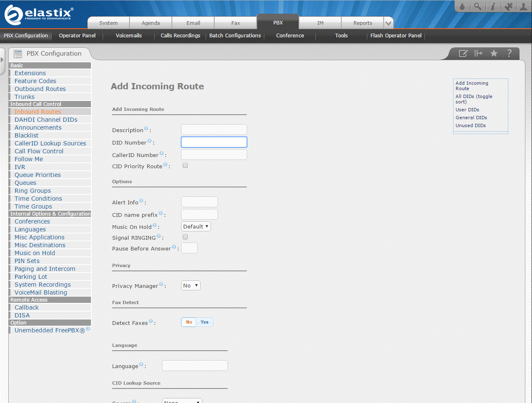Open Operator Panel submenu
The image size is (532, 403).
tap(77, 36)
